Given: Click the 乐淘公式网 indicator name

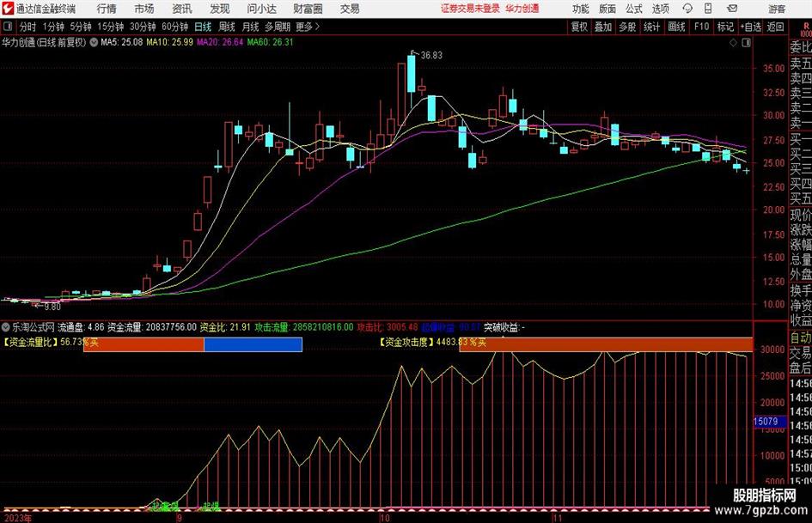Looking at the screenshot, I should click(34, 327).
